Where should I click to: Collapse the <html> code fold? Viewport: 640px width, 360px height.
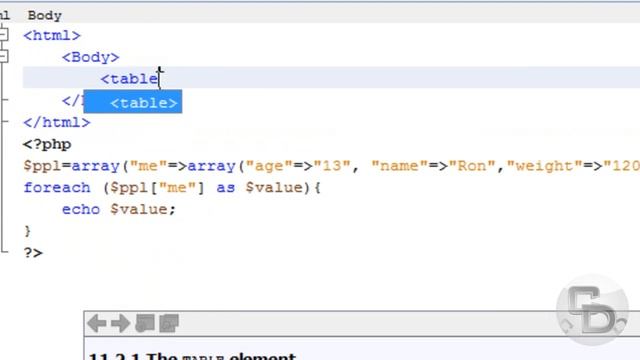coord(3,34)
